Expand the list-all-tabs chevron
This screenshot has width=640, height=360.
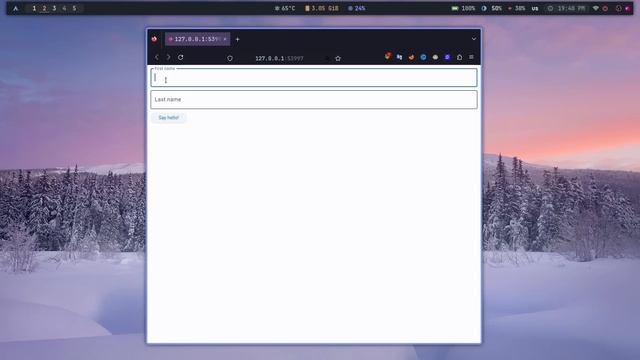(x=474, y=39)
